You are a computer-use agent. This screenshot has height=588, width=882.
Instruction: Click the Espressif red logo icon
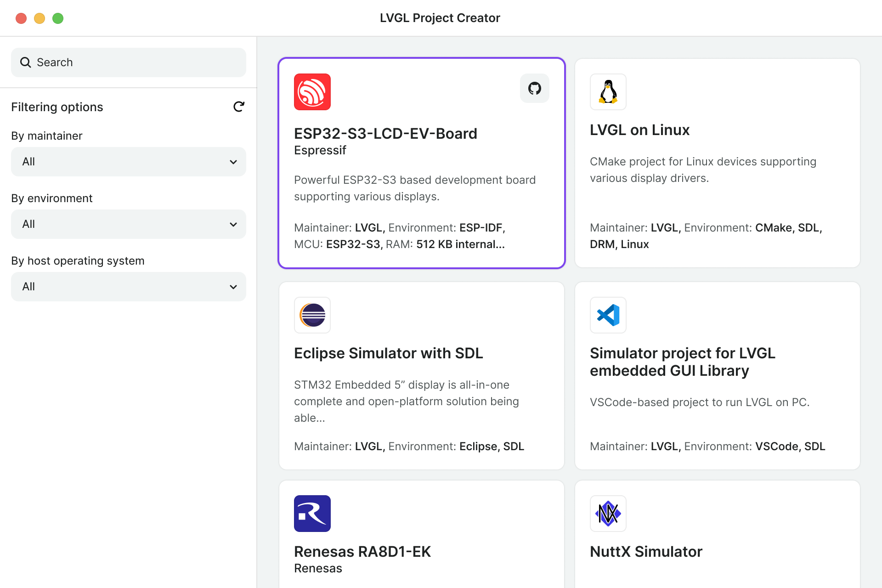(312, 92)
